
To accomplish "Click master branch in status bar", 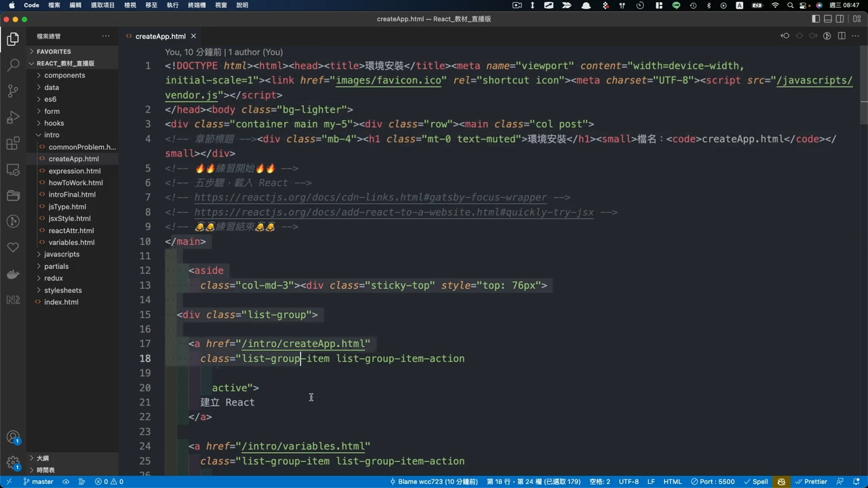I will [38, 481].
